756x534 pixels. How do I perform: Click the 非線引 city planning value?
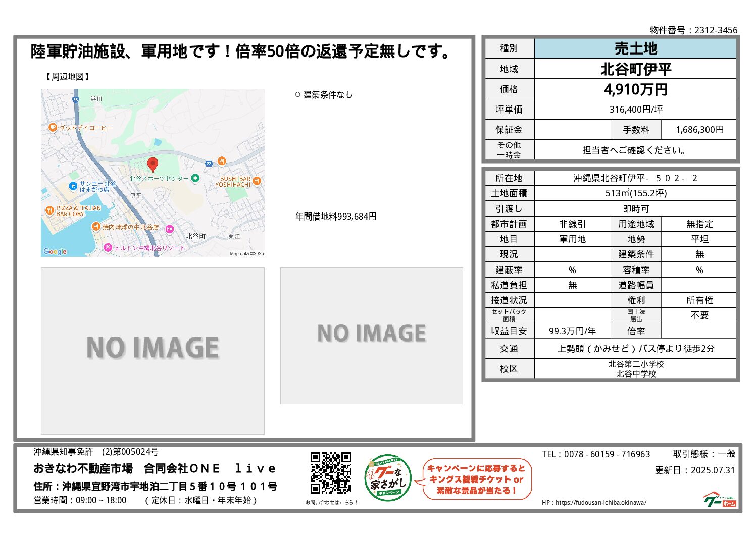(573, 224)
